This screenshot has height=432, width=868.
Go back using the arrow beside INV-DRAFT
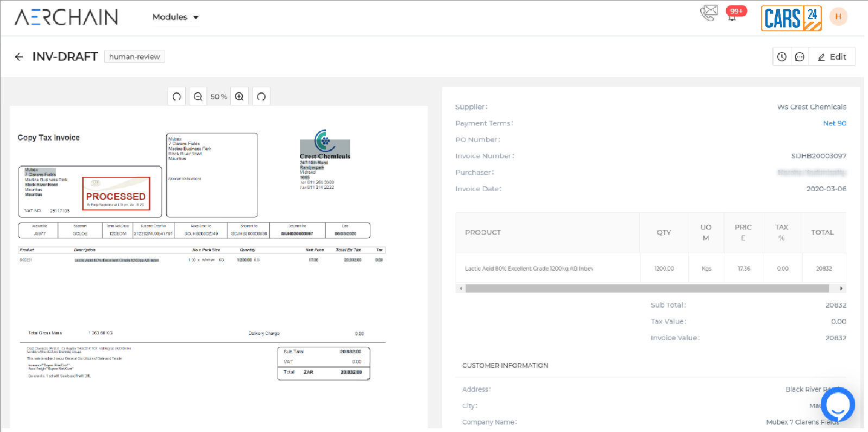[x=19, y=56]
